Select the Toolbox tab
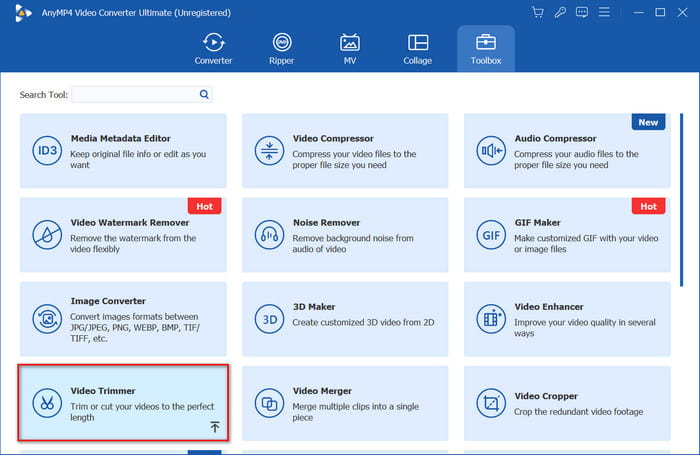The width and height of the screenshot is (700, 455). [x=486, y=49]
